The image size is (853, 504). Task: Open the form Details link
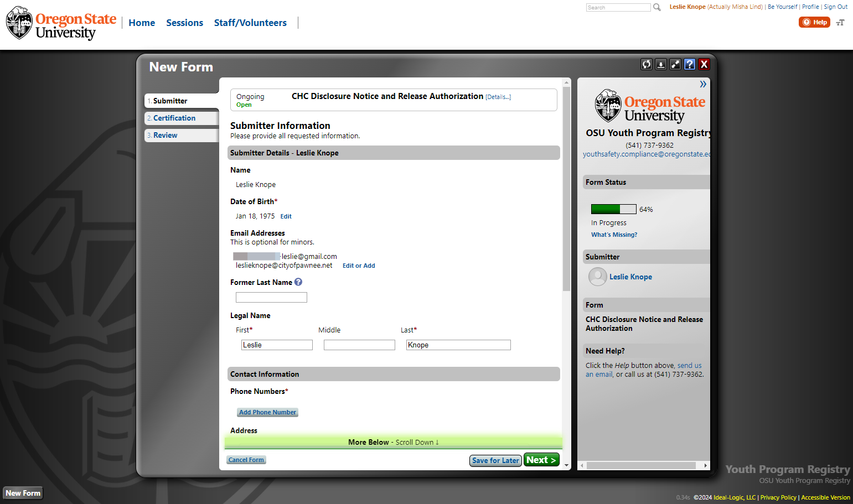coord(498,97)
